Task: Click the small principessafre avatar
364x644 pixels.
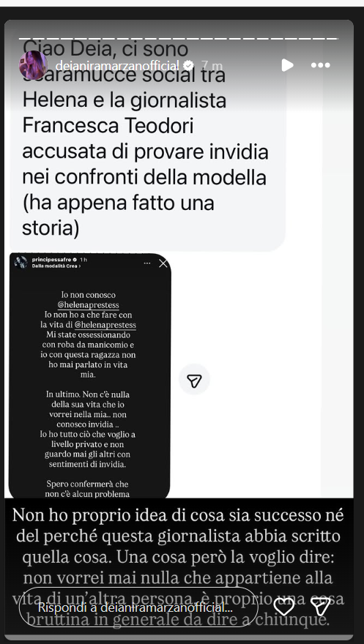Action: (21, 263)
